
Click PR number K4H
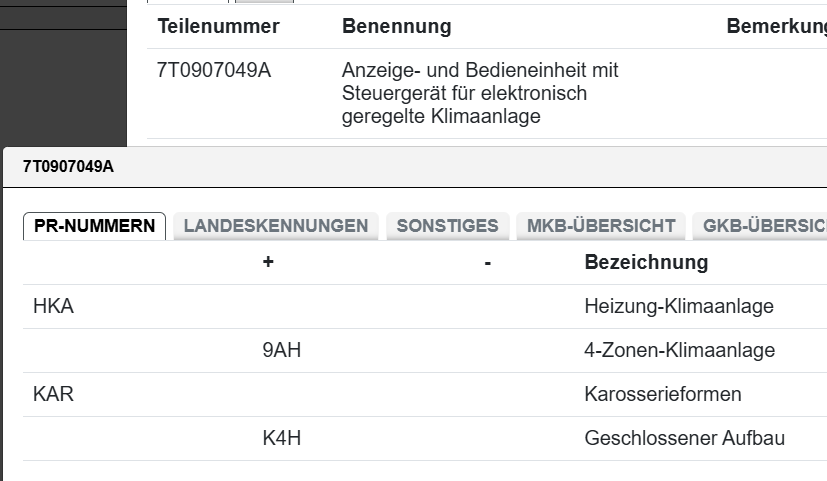point(282,438)
